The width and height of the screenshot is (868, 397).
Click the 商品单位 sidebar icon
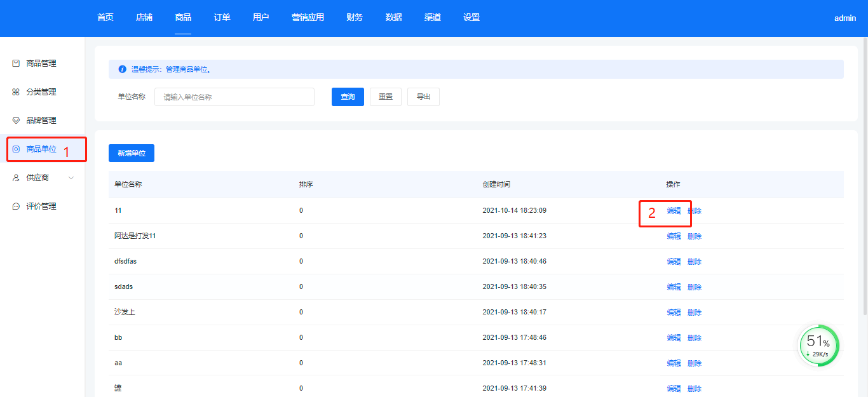(x=17, y=149)
